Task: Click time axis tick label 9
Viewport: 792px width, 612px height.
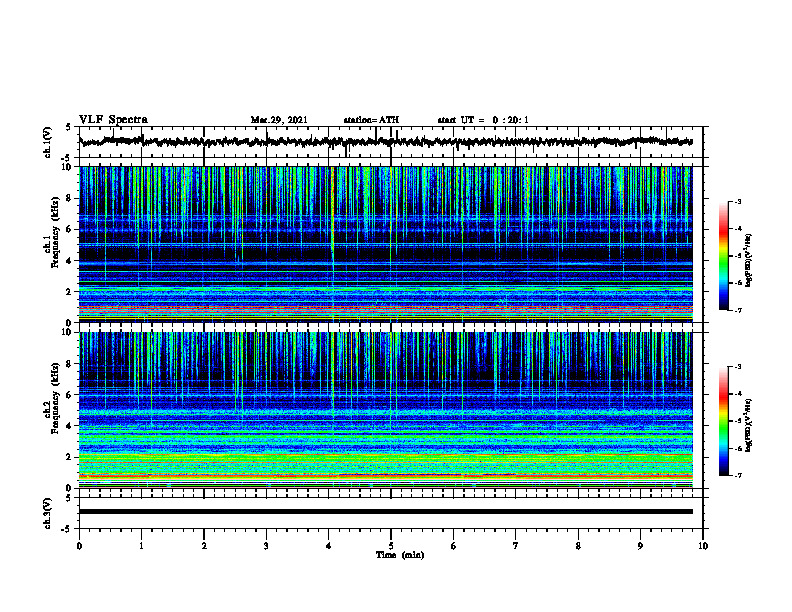Action: click(640, 546)
